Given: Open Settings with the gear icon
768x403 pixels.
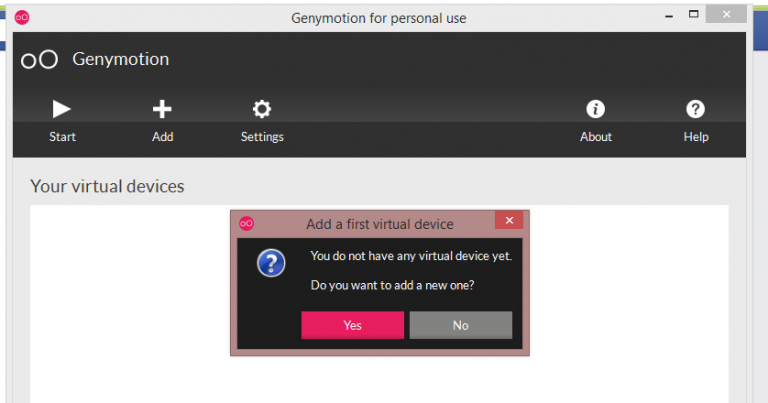Looking at the screenshot, I should pyautogui.click(x=262, y=109).
